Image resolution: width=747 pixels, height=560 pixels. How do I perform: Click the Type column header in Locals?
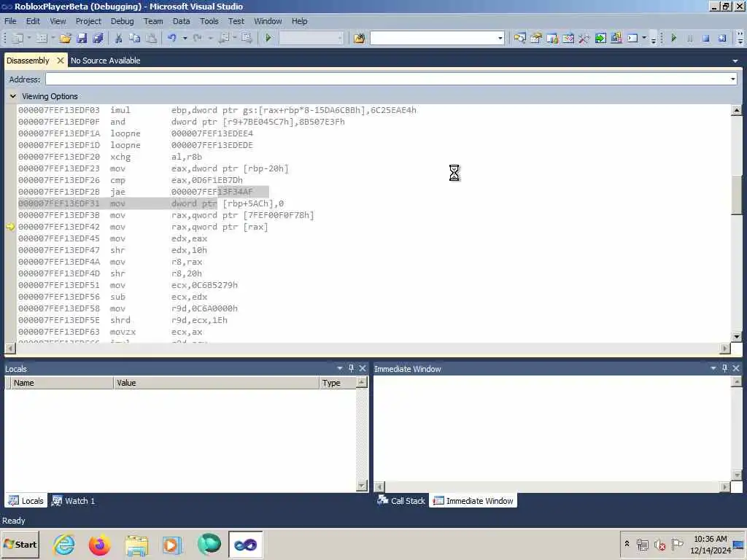coord(338,383)
